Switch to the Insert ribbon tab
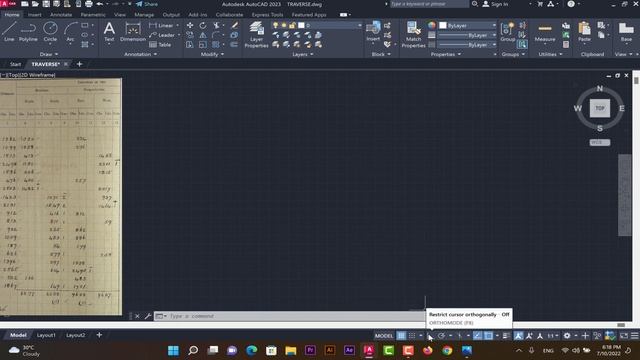Viewport: 640px width, 360px height. [35, 15]
